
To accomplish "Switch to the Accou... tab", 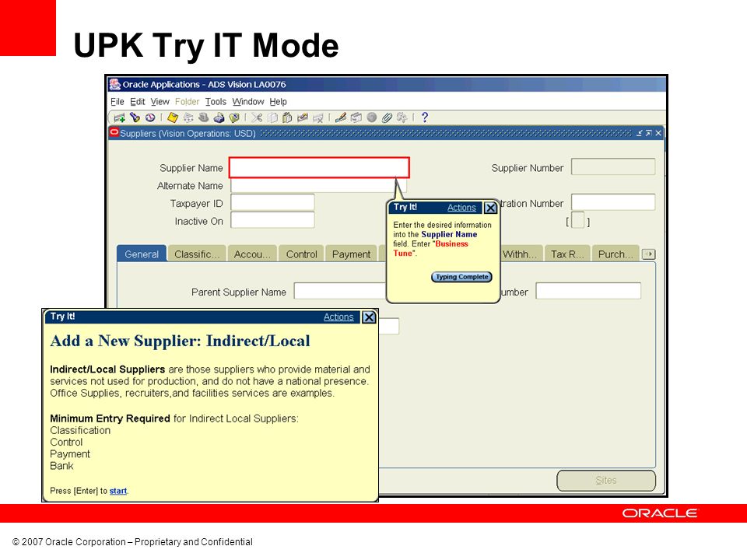I will (x=252, y=254).
